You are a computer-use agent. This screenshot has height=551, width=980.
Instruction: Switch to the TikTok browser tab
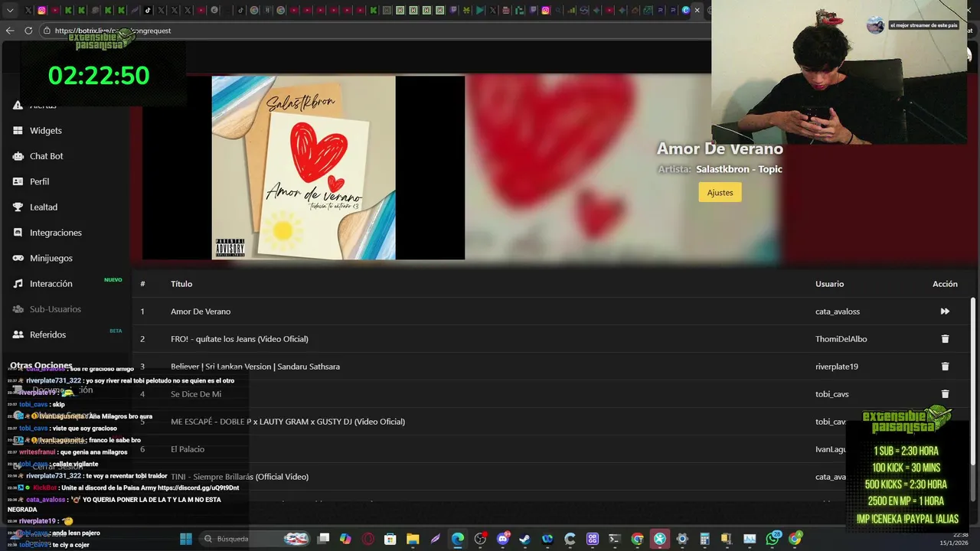click(148, 10)
